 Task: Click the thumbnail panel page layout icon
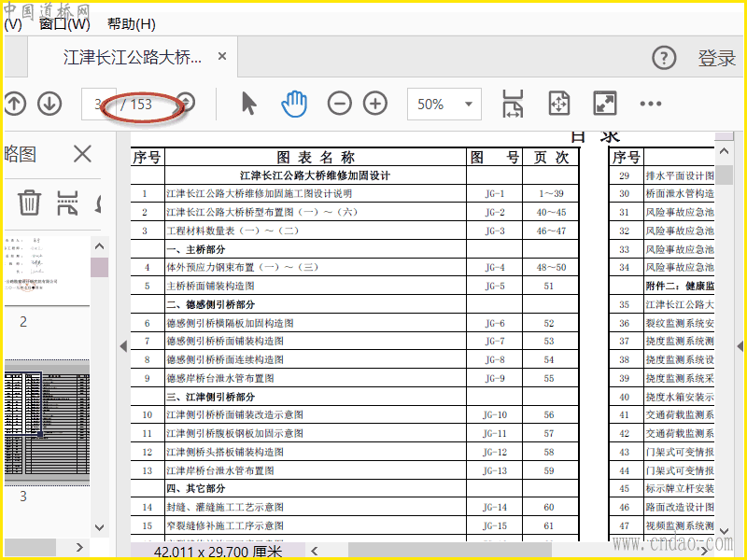point(67,203)
